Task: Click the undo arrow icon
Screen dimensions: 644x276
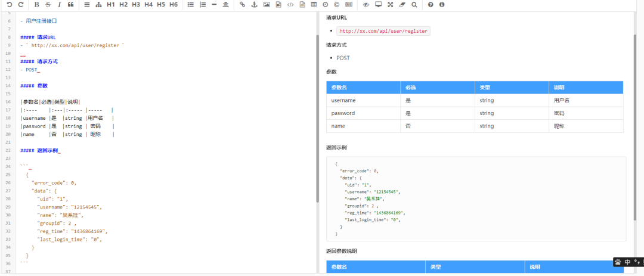Action: point(10,5)
